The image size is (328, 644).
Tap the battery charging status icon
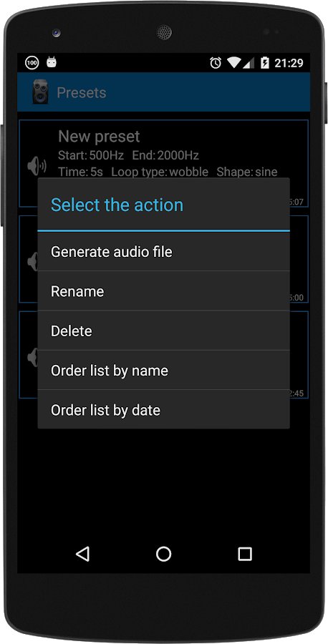pyautogui.click(x=265, y=63)
